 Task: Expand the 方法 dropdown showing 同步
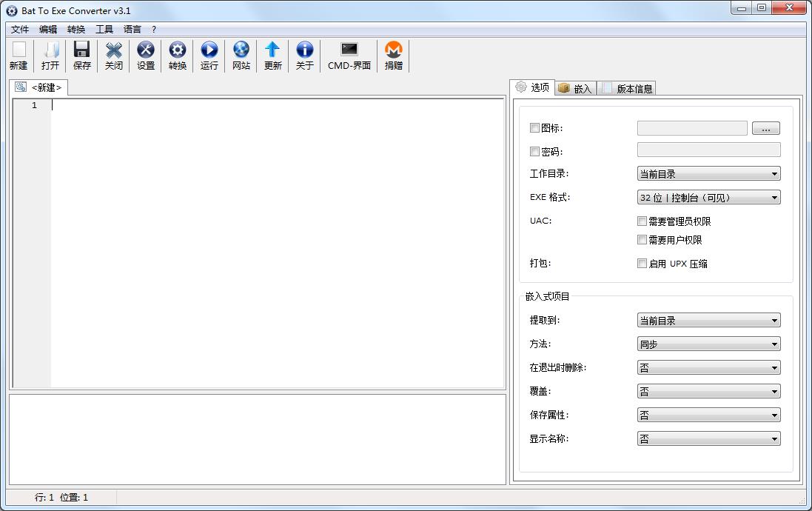click(708, 344)
